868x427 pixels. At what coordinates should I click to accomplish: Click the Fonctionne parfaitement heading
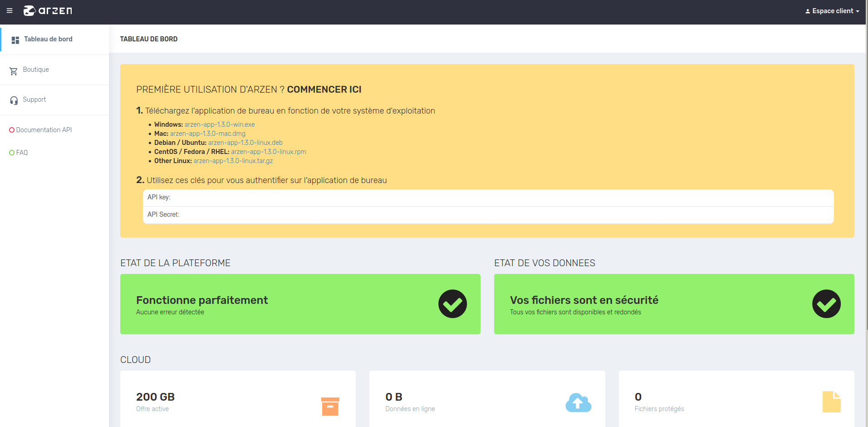[x=202, y=300]
